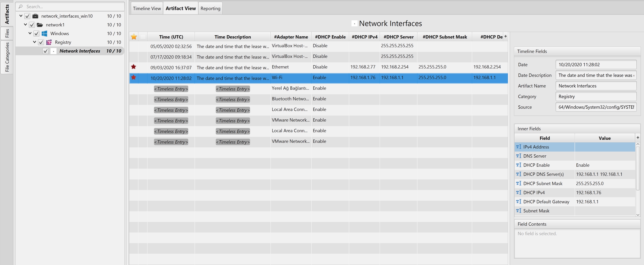Click the star icon in the table header
644x265 pixels.
tap(134, 37)
